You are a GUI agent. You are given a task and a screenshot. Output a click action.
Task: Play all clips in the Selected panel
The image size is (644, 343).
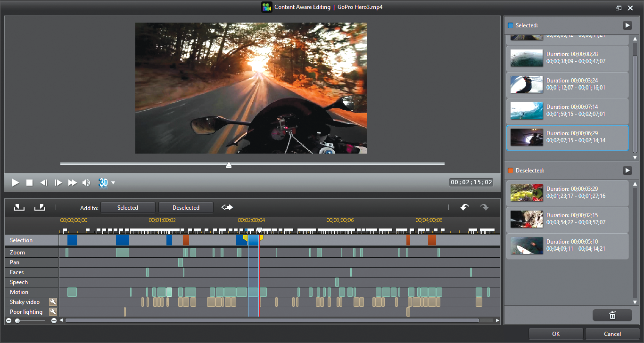pyautogui.click(x=627, y=25)
